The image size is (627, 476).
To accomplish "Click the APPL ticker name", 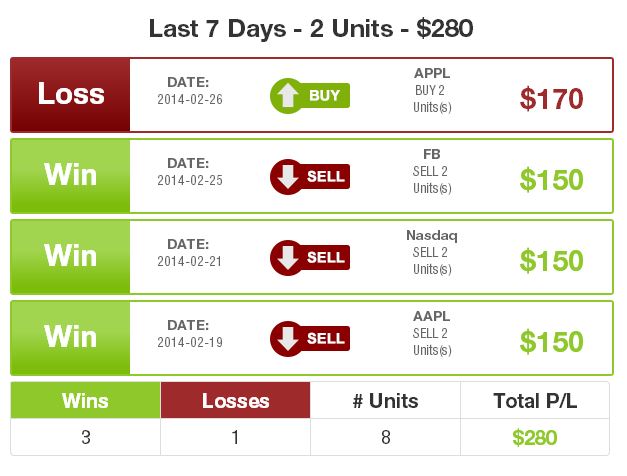I will click(x=432, y=73).
